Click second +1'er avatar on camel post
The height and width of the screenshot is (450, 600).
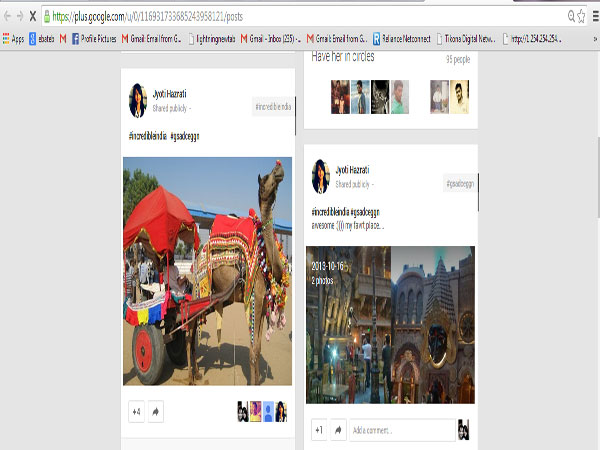click(x=255, y=411)
